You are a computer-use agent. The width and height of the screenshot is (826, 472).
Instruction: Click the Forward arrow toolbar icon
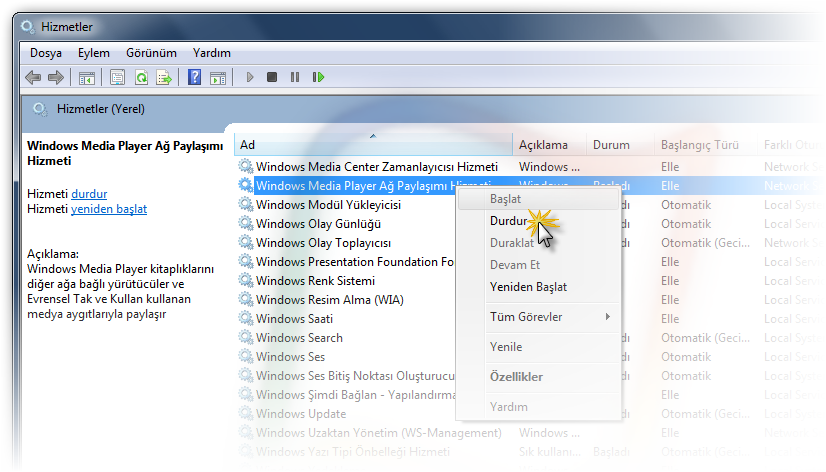[56, 77]
